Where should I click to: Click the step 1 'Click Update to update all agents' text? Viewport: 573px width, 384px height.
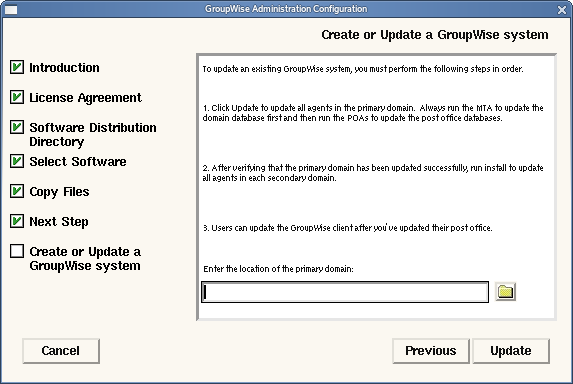(x=373, y=113)
